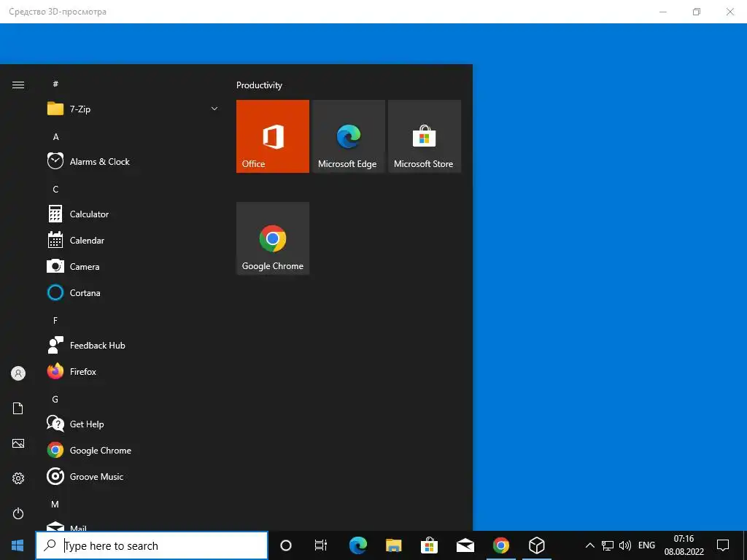This screenshot has height=560, width=747.
Task: Click the 'M' letter header
Action: click(55, 504)
